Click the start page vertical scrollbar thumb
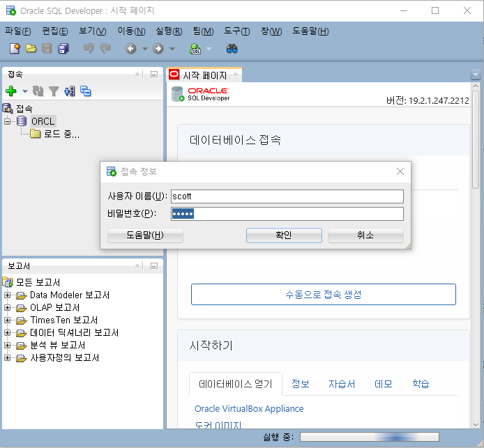484x448 pixels. (476, 139)
